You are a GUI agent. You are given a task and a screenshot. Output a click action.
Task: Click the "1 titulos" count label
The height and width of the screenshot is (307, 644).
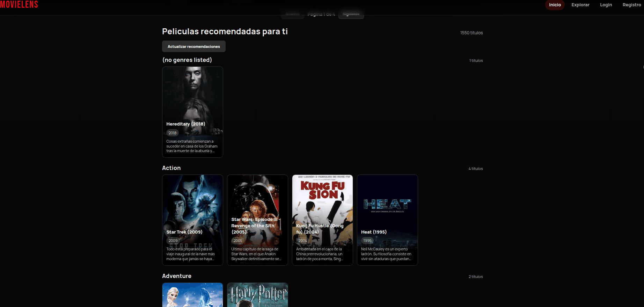point(476,60)
